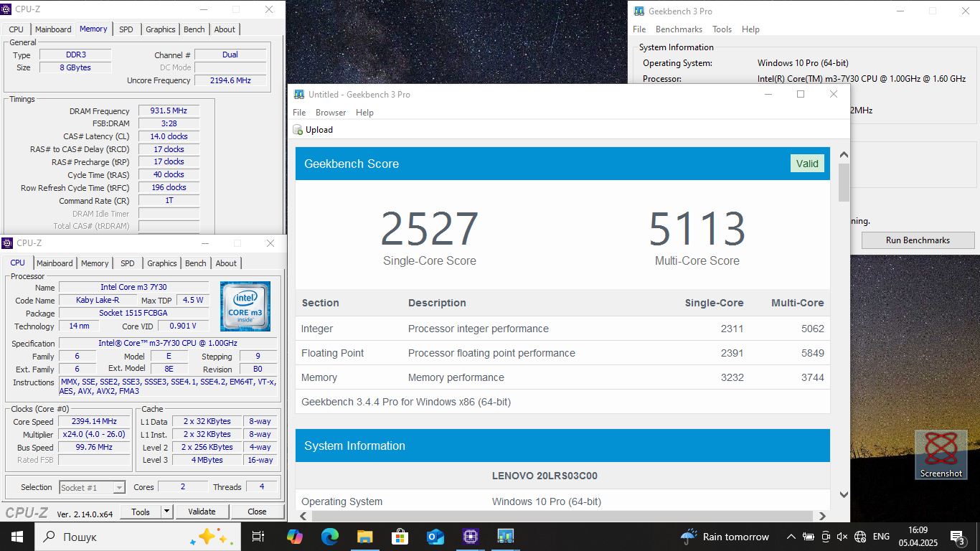This screenshot has height=551, width=980.
Task: Open Help menu in Untitled Geekbench result window
Action: click(364, 113)
